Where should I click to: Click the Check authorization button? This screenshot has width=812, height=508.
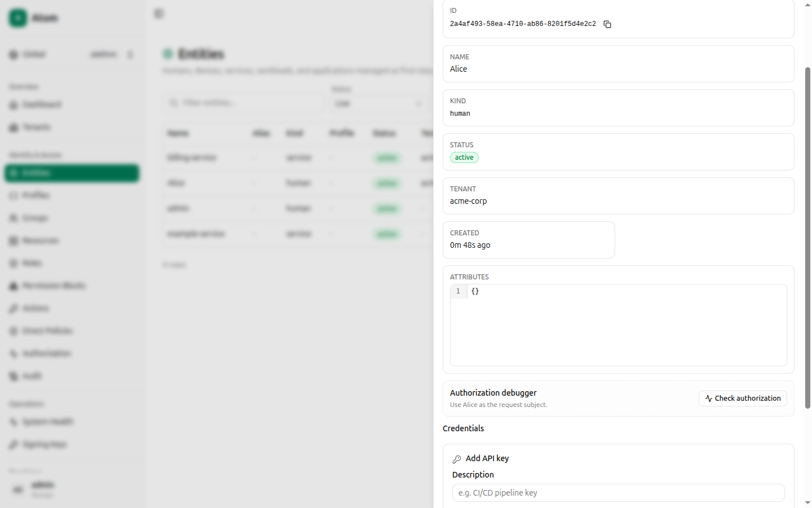pos(743,398)
